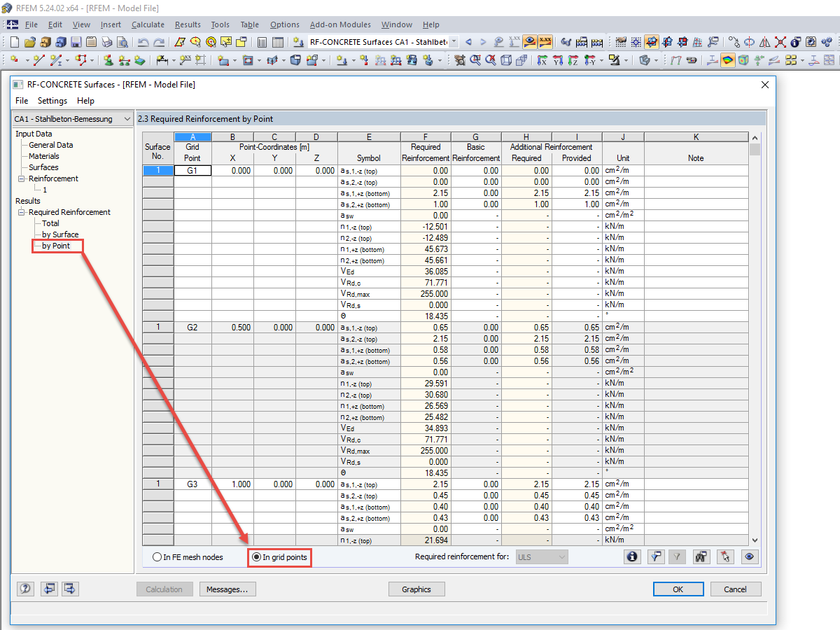Click the 255.000 value in the G1 VRd,max row
This screenshot has height=630, width=840.
tap(426, 294)
